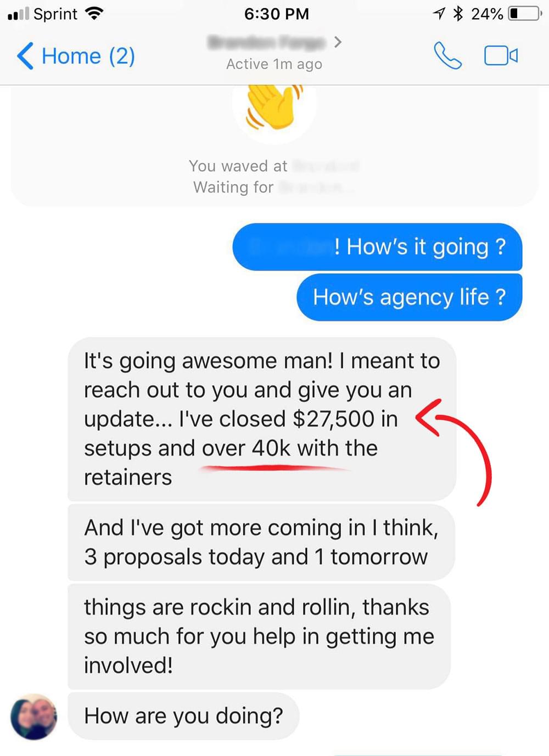Tap the Bluetooth icon in status bar
The height and width of the screenshot is (756, 549).
coord(458,13)
